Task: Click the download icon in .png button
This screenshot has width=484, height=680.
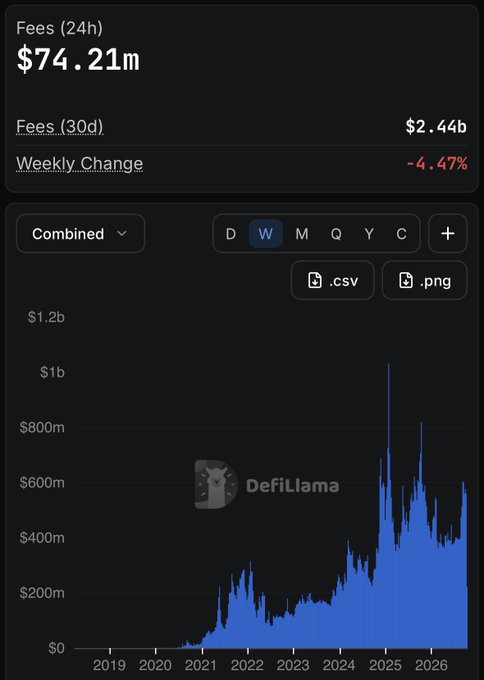Action: [406, 281]
